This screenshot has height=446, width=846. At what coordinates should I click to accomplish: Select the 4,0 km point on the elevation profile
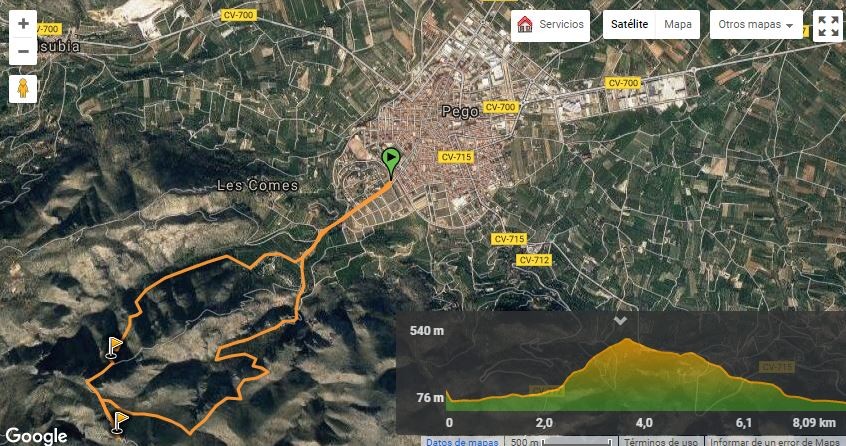644,422
